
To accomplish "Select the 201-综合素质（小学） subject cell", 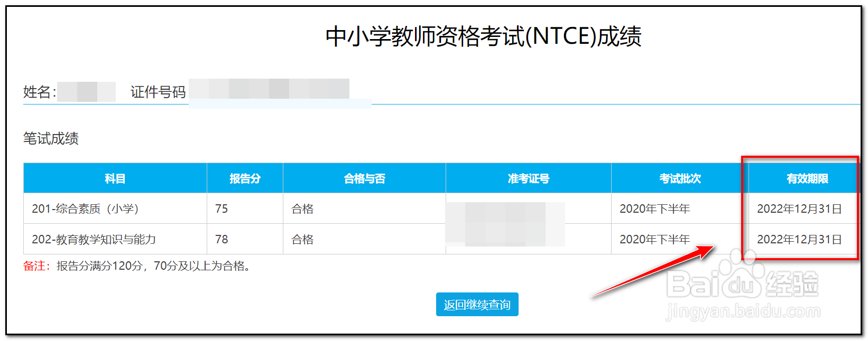I will coord(85,209).
